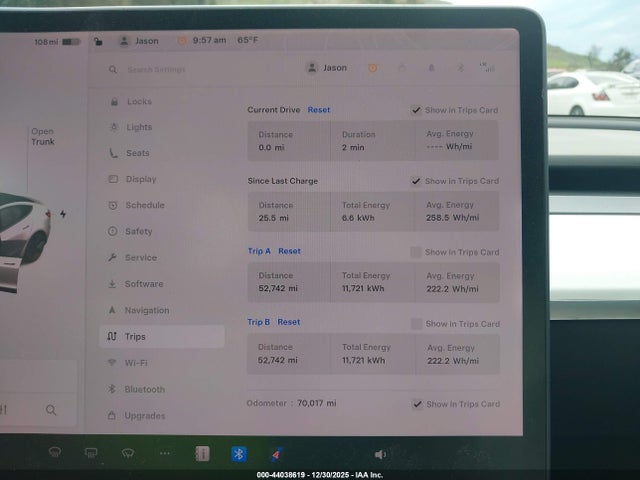This screenshot has height=480, width=640.
Task: Uncheck Since Last Charge Show in Trips Card
Action: pos(416,181)
